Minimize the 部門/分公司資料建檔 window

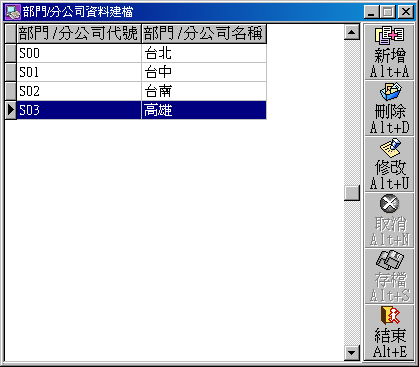372,12
